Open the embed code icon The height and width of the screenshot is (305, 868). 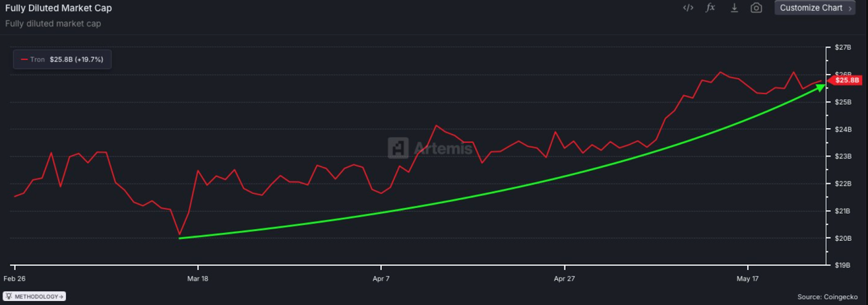tap(688, 8)
